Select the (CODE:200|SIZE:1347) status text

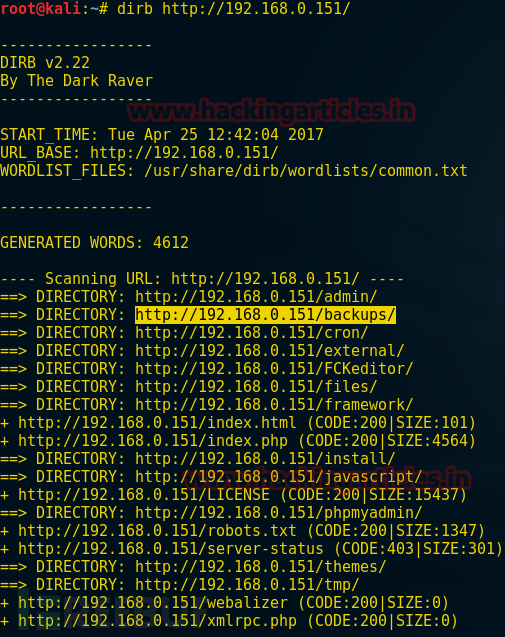click(396, 531)
